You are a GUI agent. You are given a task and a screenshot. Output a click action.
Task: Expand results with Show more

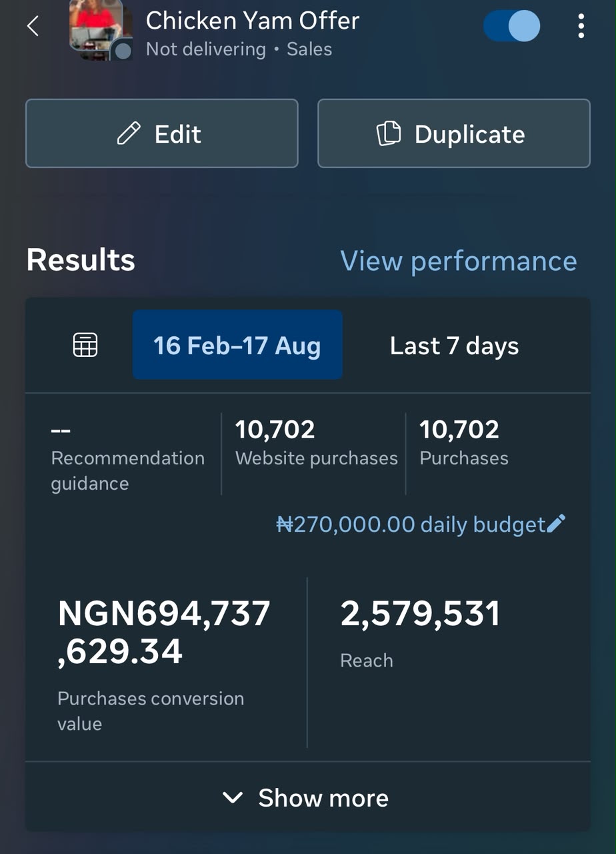point(307,797)
